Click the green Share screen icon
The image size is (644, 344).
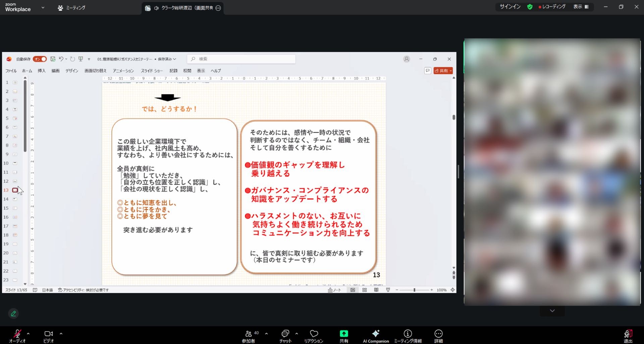click(x=344, y=334)
